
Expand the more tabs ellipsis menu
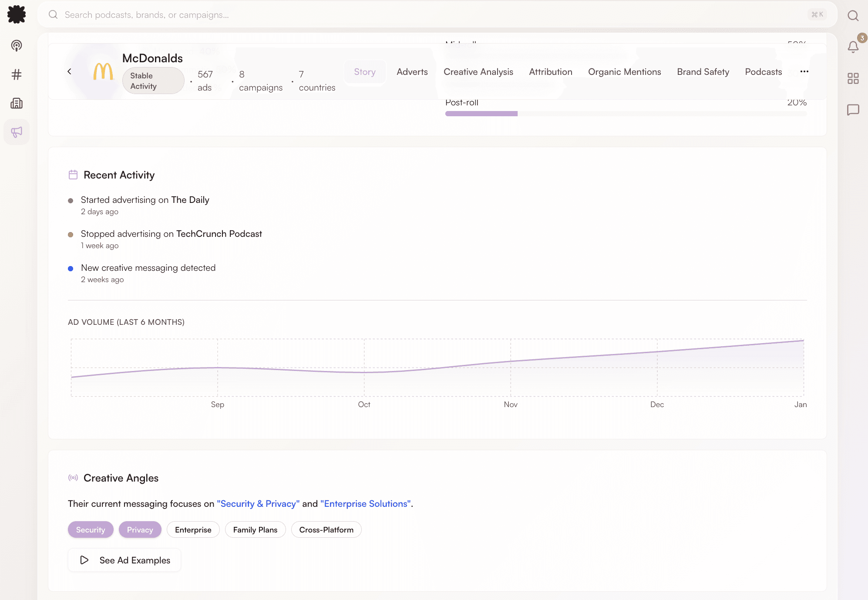(x=804, y=71)
